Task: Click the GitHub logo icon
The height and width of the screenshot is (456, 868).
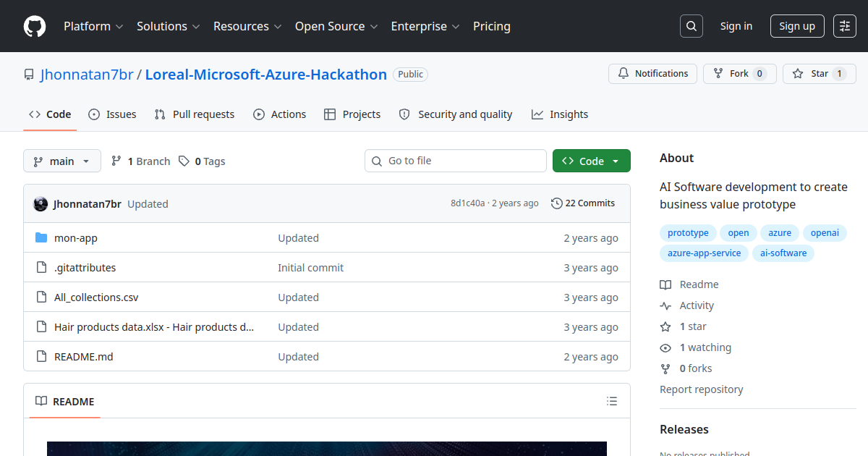Action: [x=35, y=26]
